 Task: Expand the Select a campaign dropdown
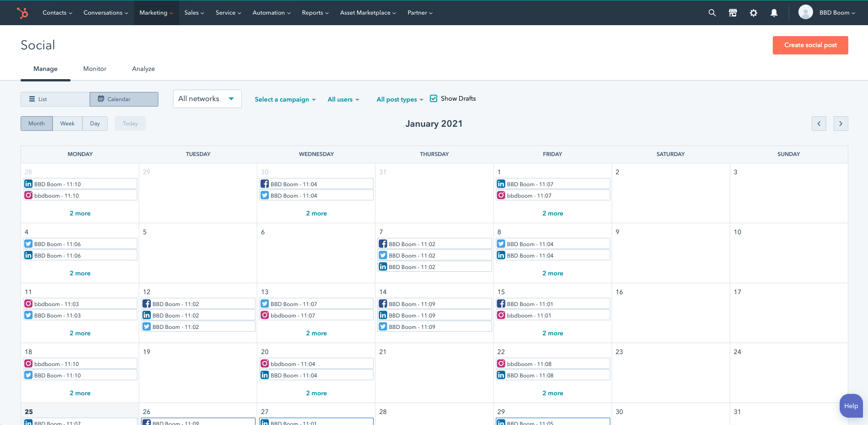[285, 99]
